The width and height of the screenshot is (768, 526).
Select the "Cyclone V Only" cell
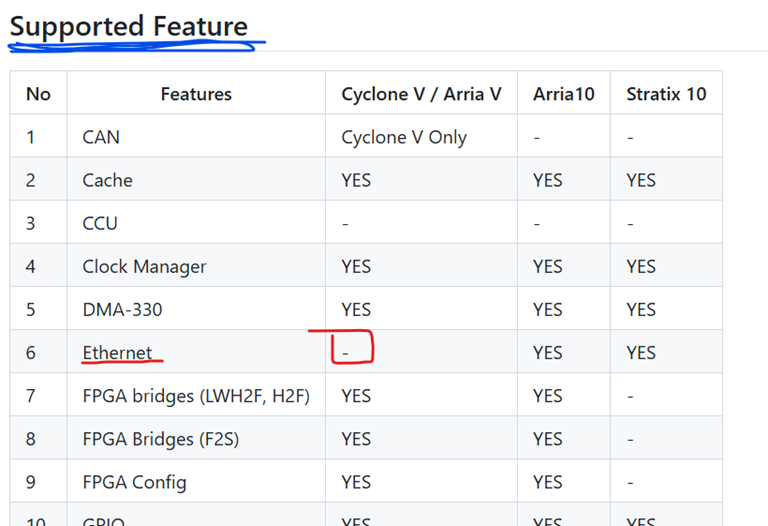(x=404, y=137)
